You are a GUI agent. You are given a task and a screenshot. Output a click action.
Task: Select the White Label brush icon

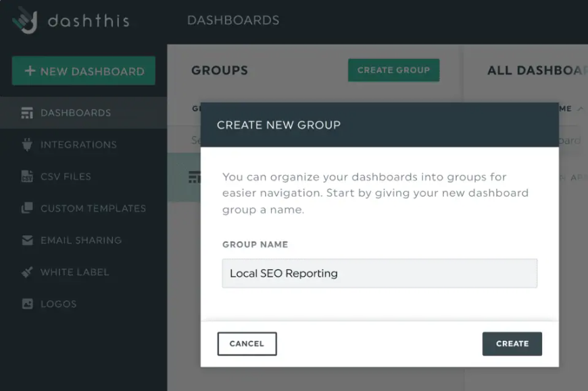pyautogui.click(x=27, y=272)
